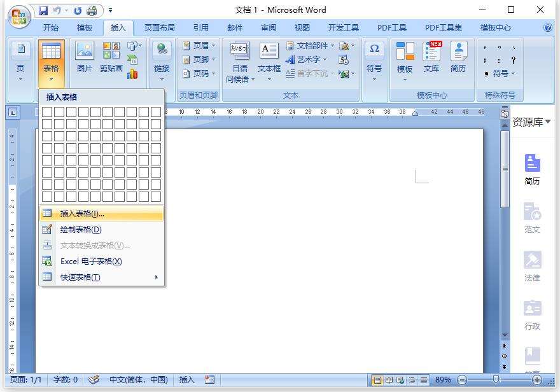The width and height of the screenshot is (560, 392).
Task: Switch to Web layout view
Action: [x=400, y=380]
